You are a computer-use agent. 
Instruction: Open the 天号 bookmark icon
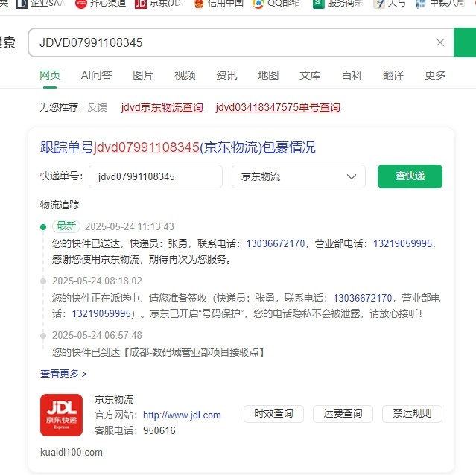pyautogui.click(x=379, y=4)
